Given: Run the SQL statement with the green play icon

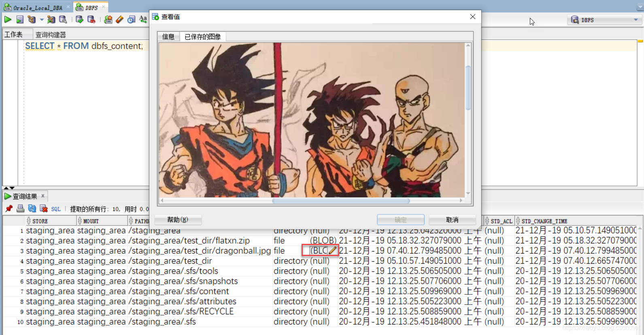Looking at the screenshot, I should [x=8, y=19].
